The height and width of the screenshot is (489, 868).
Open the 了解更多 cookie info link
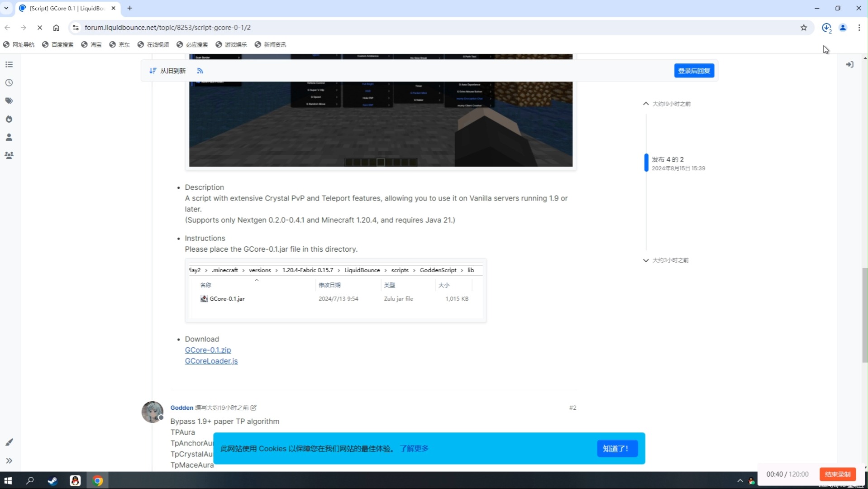[414, 449]
